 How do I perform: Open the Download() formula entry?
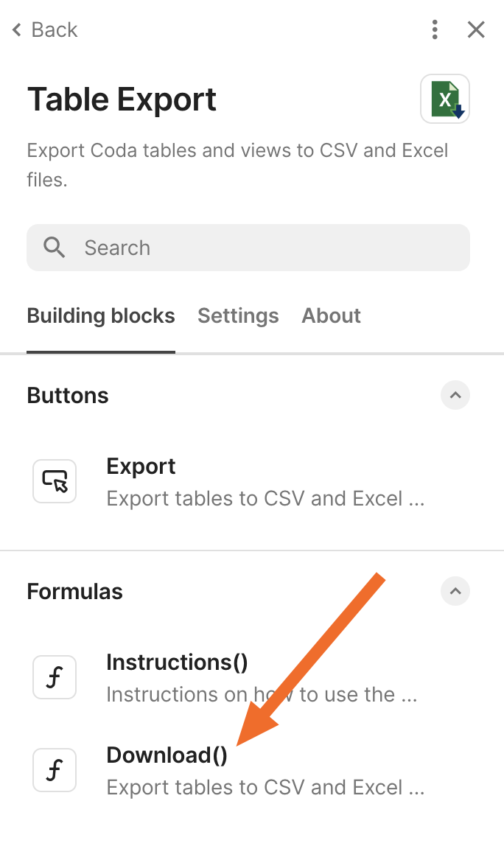[167, 755]
